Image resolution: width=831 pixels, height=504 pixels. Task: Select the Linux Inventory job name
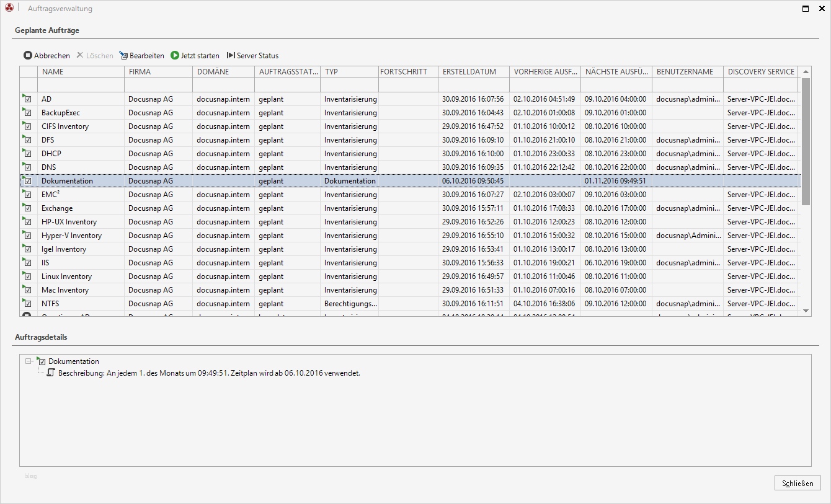click(x=66, y=276)
